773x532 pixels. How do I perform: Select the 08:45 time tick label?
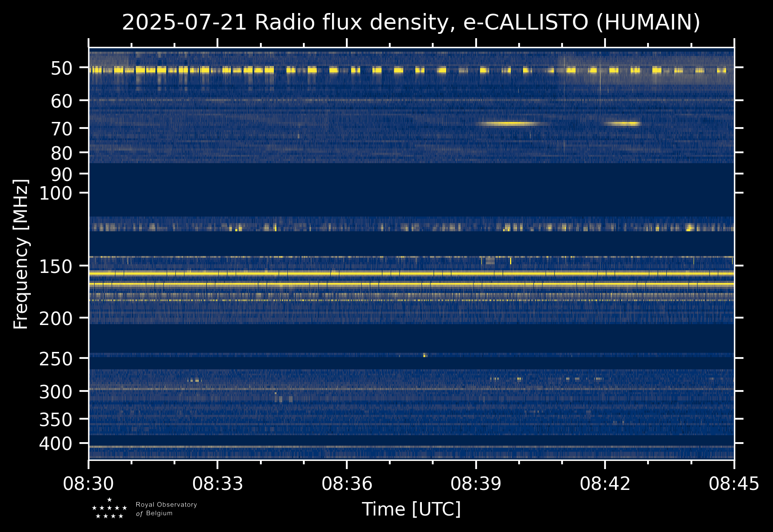734,483
